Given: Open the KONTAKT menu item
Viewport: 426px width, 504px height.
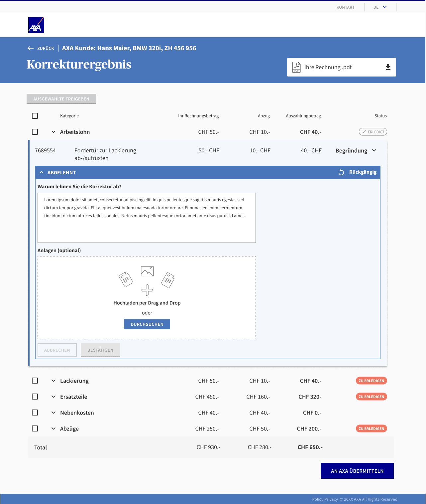Looking at the screenshot, I should (x=345, y=7).
